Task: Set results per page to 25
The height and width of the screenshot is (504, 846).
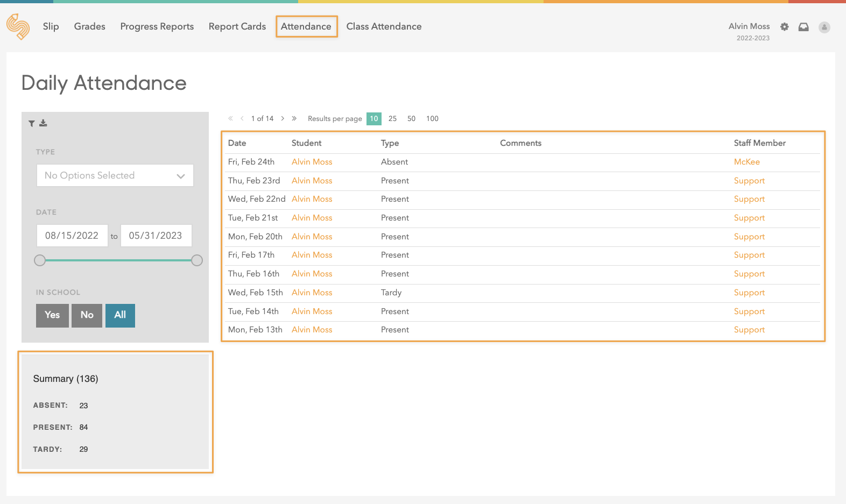Action: click(x=392, y=119)
